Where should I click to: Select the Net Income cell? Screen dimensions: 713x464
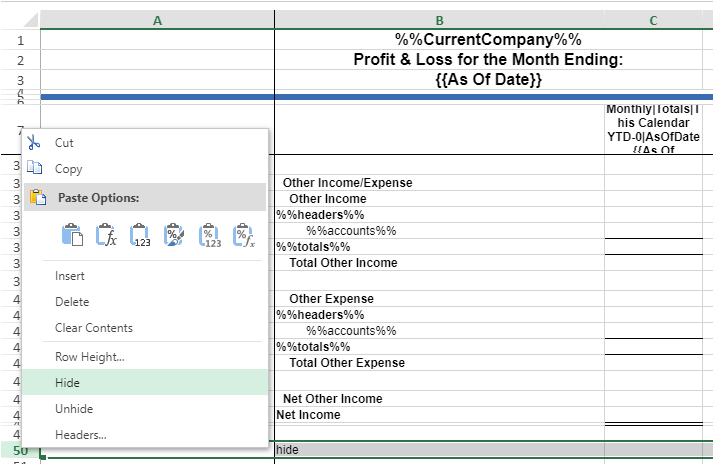(309, 415)
